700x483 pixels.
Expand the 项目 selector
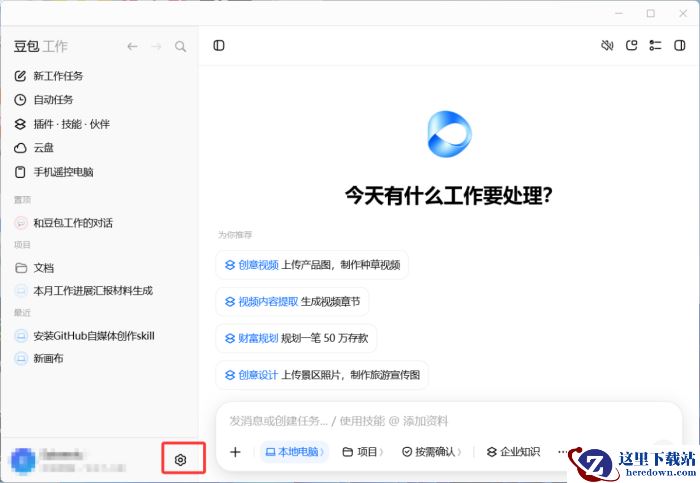(362, 452)
